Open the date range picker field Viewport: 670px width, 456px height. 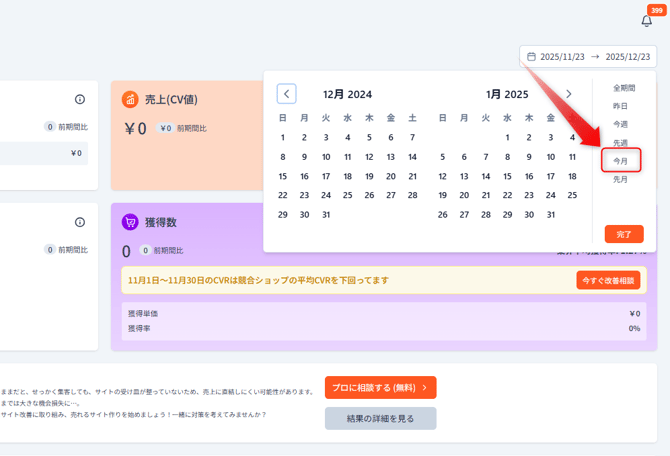click(x=587, y=57)
